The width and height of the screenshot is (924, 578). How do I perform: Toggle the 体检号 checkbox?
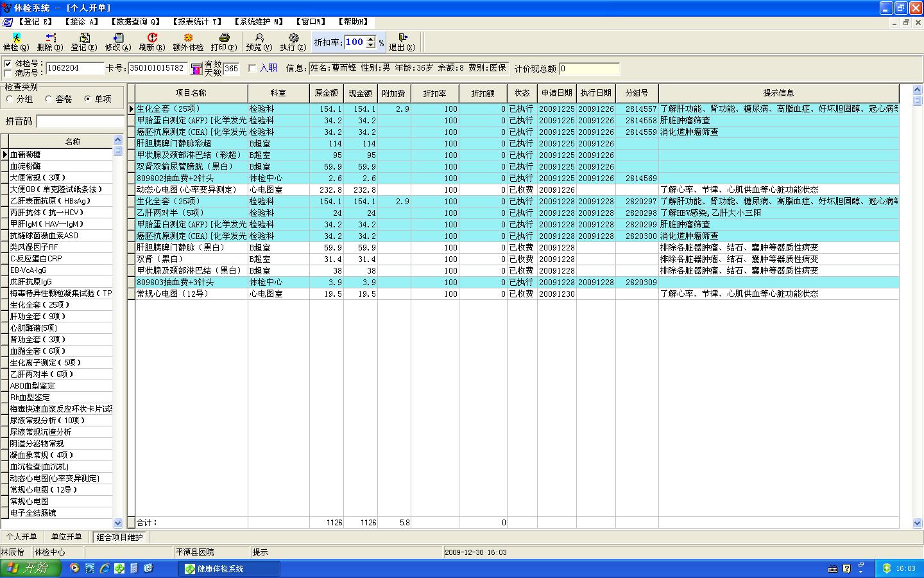(8, 64)
